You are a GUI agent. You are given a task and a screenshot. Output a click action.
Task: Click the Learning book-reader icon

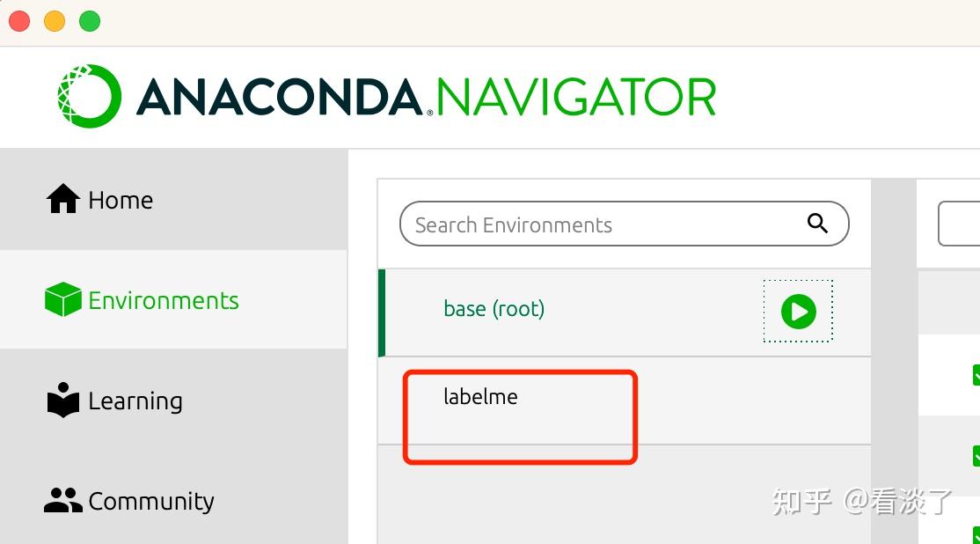click(63, 401)
